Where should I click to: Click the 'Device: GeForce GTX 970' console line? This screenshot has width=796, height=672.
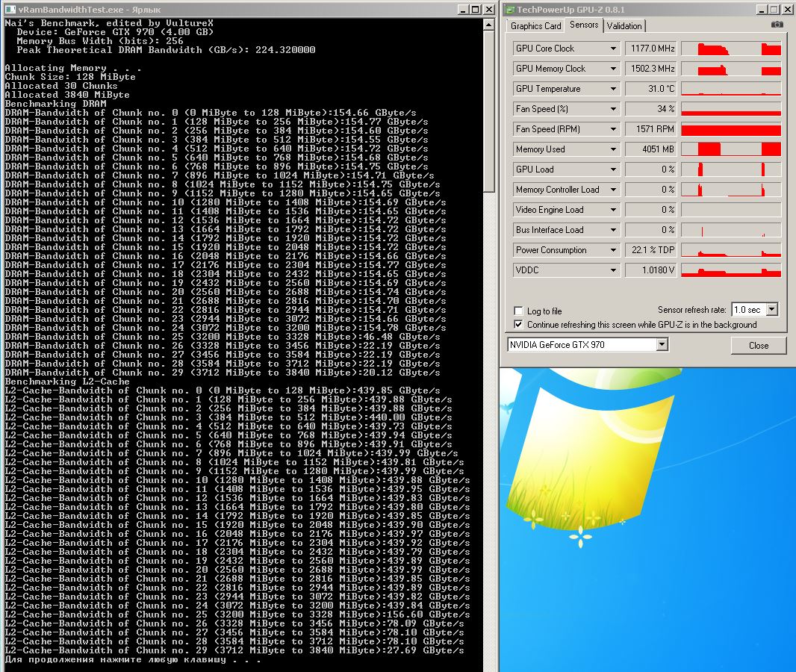[115, 32]
